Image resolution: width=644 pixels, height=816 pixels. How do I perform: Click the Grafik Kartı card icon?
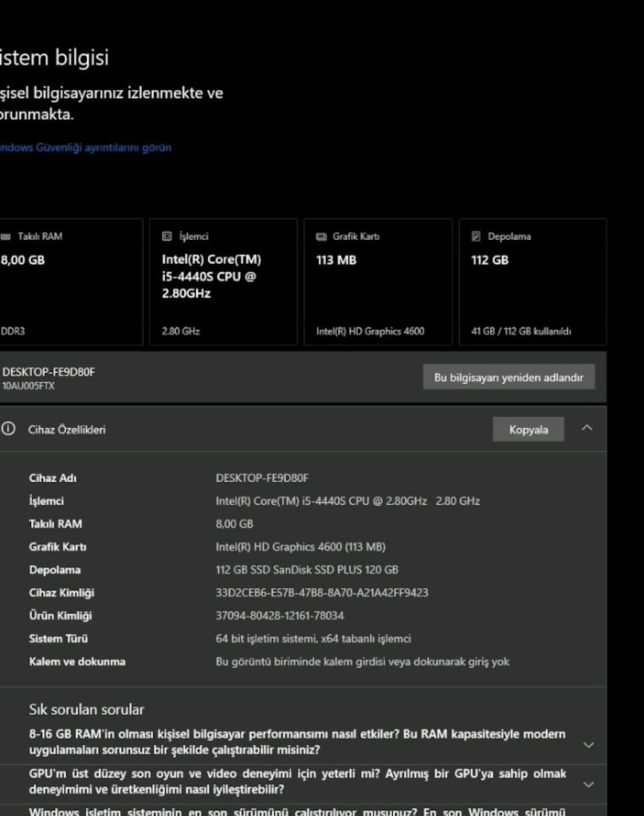[x=321, y=237]
